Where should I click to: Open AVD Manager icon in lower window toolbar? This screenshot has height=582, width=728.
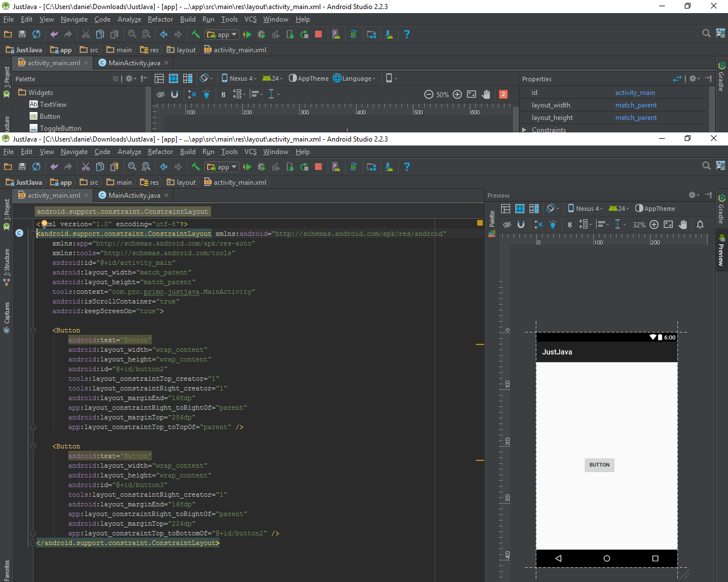(336, 167)
